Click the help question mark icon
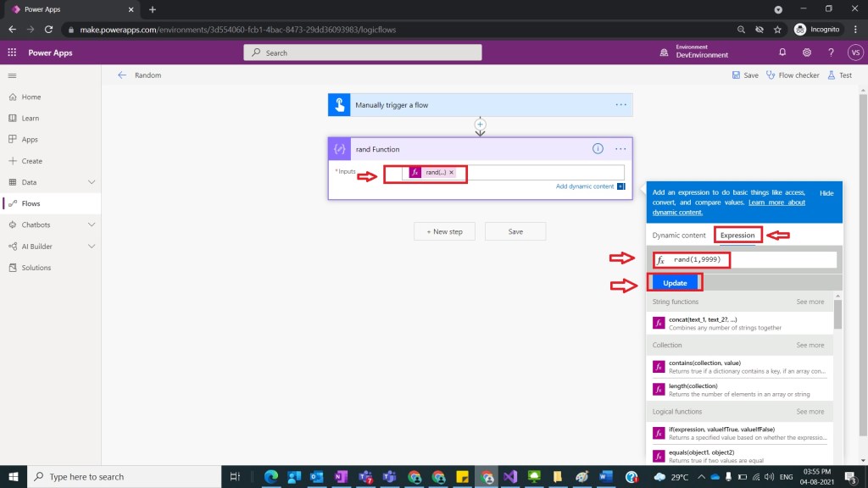 831,53
